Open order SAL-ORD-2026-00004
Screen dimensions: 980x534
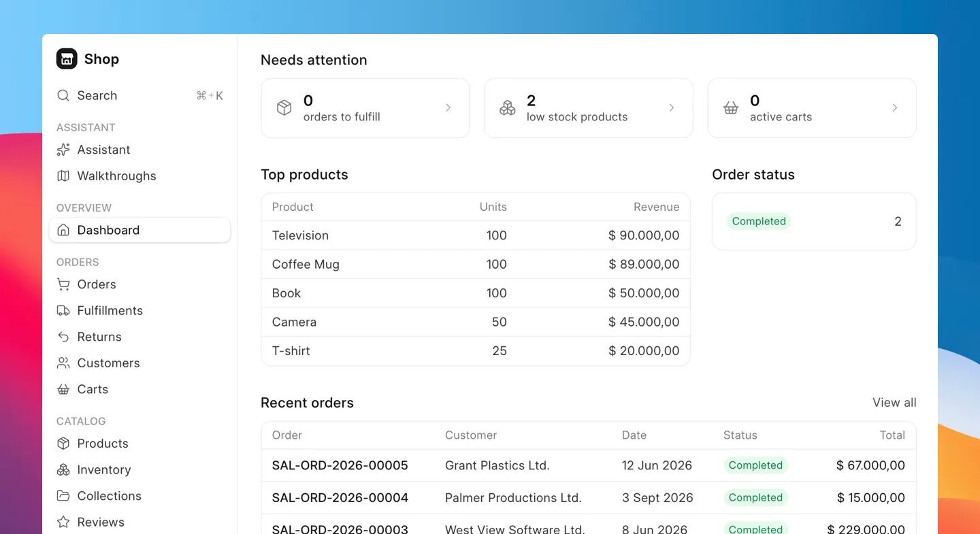tap(340, 497)
